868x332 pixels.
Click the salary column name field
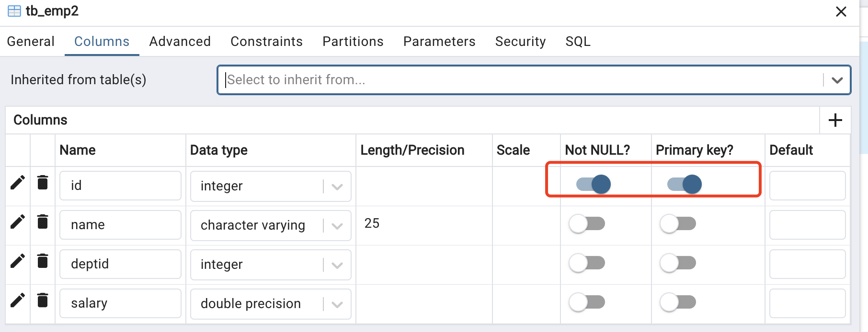120,303
